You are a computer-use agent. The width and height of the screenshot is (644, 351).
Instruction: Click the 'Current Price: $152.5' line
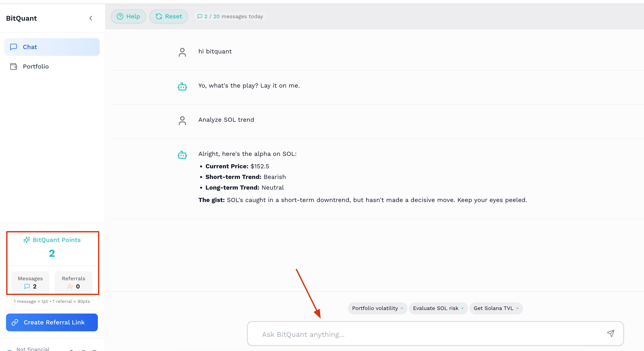(x=237, y=166)
